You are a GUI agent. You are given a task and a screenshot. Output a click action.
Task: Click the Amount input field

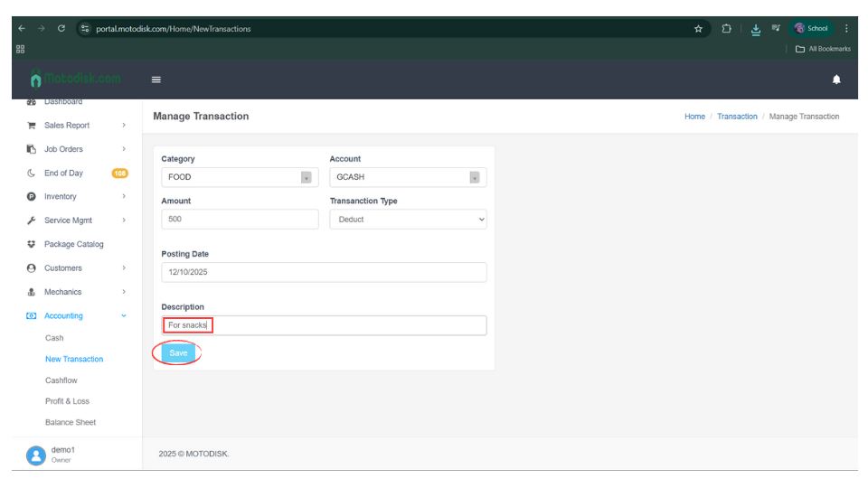point(240,220)
